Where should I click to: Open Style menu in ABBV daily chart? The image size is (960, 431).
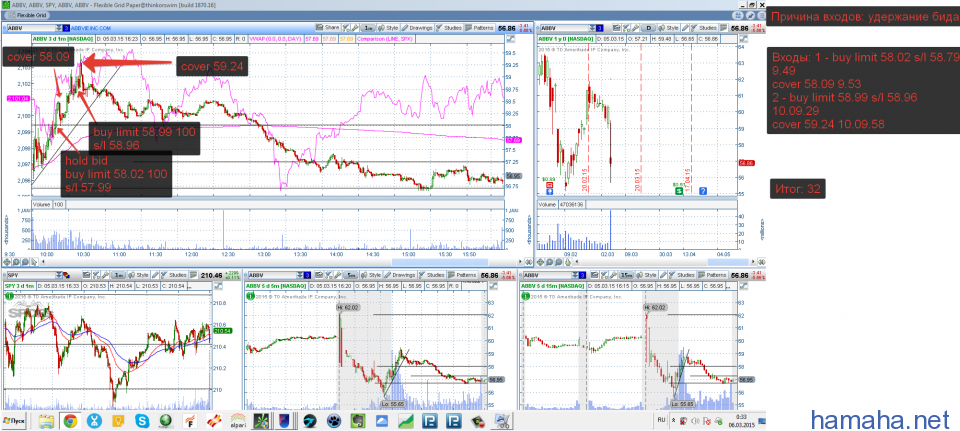tap(669, 28)
